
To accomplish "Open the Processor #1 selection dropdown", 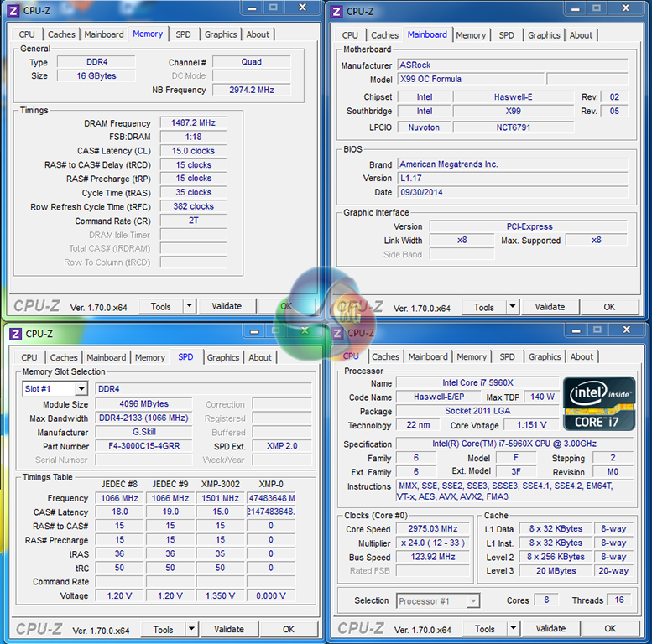I will pos(473,601).
